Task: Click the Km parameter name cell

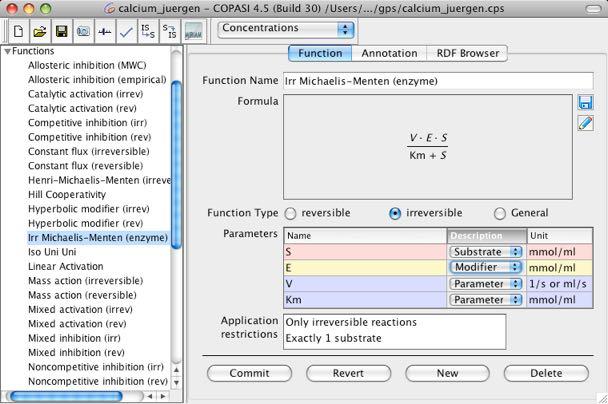Action: (365, 300)
